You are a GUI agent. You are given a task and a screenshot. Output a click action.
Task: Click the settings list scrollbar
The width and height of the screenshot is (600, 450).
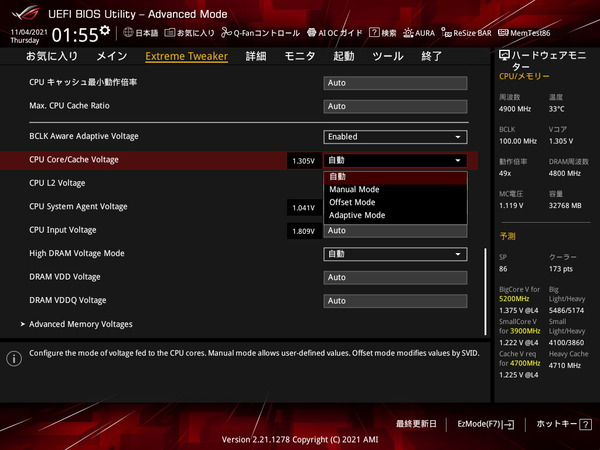(485, 292)
